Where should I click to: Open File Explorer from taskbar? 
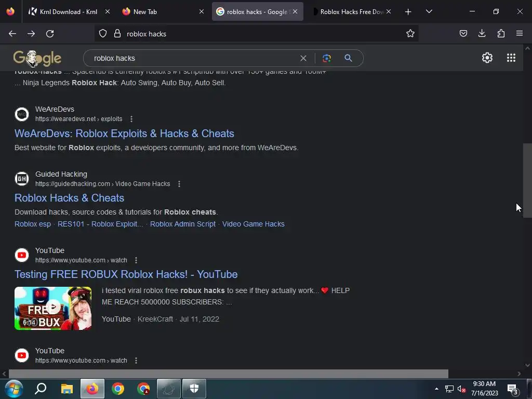[67, 389]
